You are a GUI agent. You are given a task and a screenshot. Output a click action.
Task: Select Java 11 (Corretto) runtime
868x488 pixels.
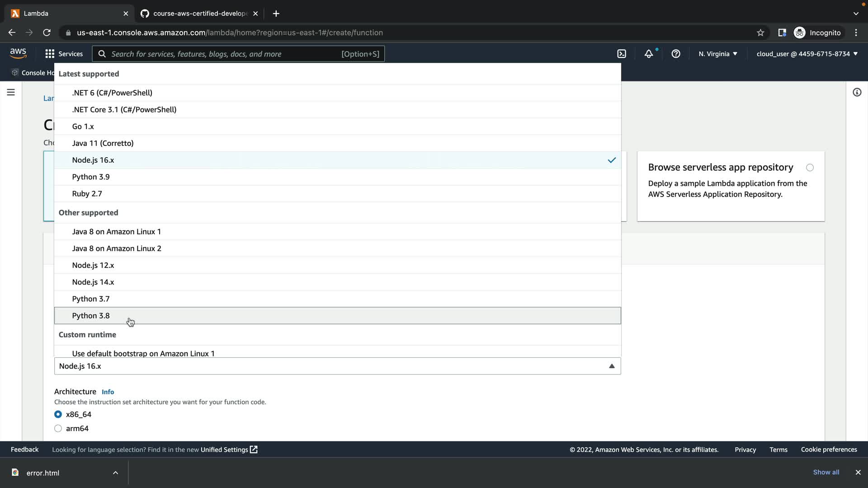point(103,143)
